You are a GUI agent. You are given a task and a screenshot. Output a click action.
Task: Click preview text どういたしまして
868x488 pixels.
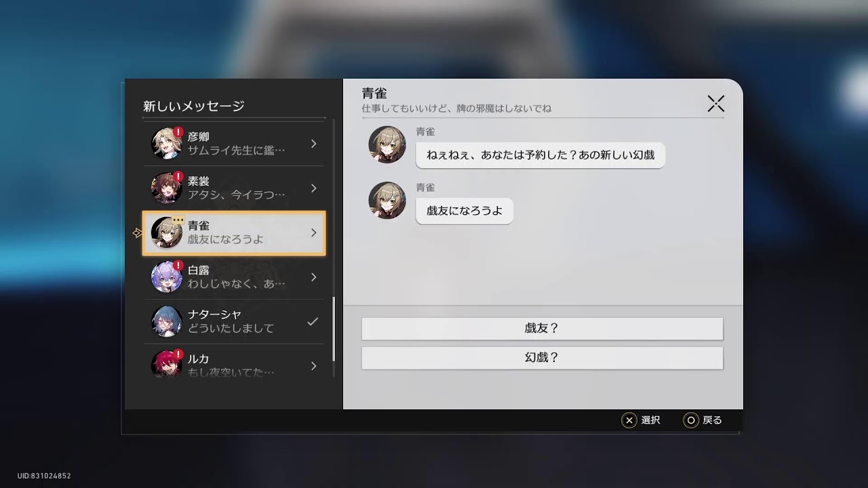[x=231, y=329]
